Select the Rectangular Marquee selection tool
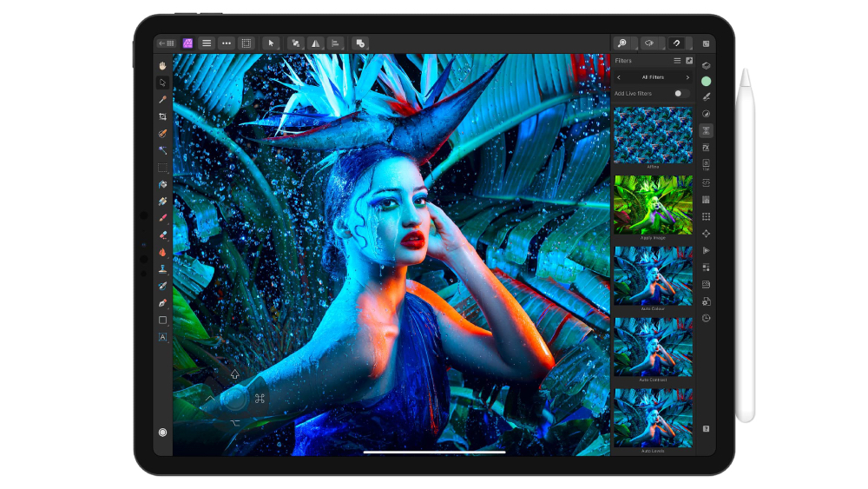Viewport: 868px width, 489px height. coord(162,167)
